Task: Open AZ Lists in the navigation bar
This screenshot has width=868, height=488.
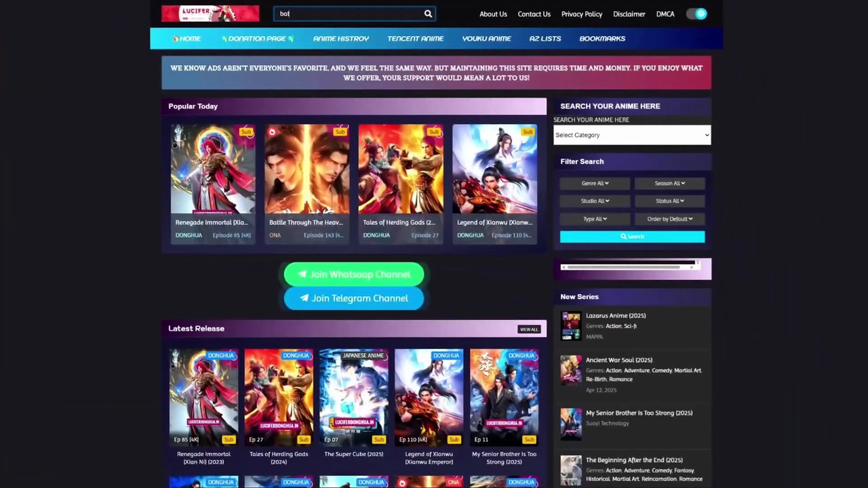Action: click(545, 39)
